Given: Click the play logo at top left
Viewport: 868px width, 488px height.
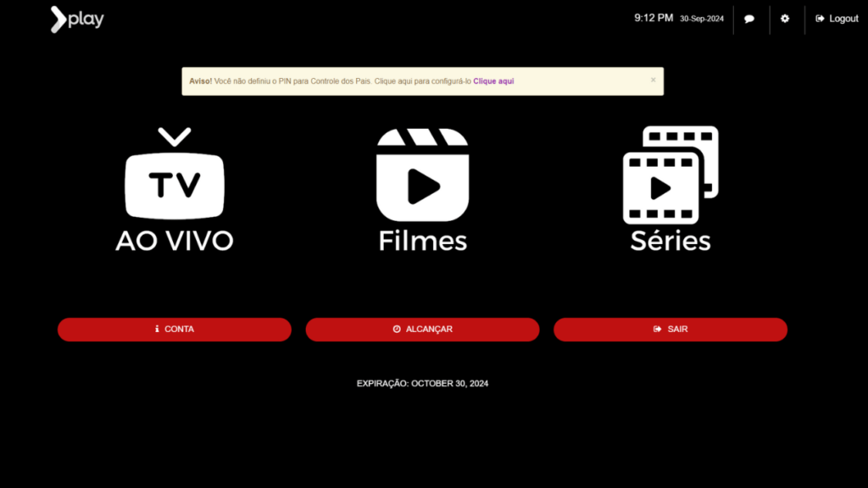Looking at the screenshot, I should [x=76, y=19].
